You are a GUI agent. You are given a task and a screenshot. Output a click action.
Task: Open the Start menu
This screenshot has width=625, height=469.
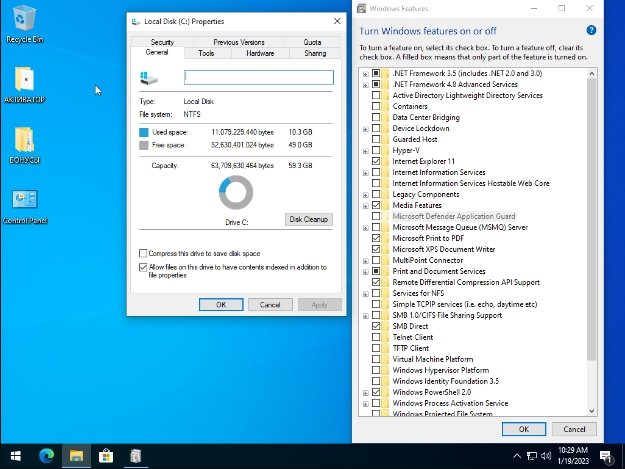15,456
